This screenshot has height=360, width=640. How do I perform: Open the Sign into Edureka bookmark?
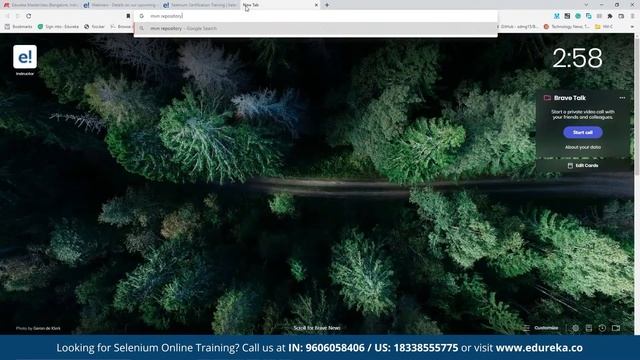tap(58, 27)
